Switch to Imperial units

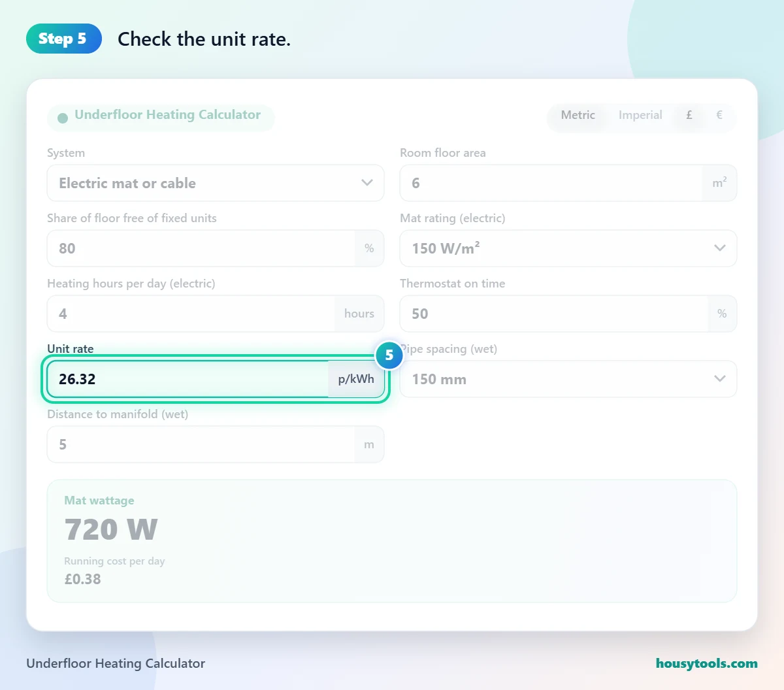(640, 115)
